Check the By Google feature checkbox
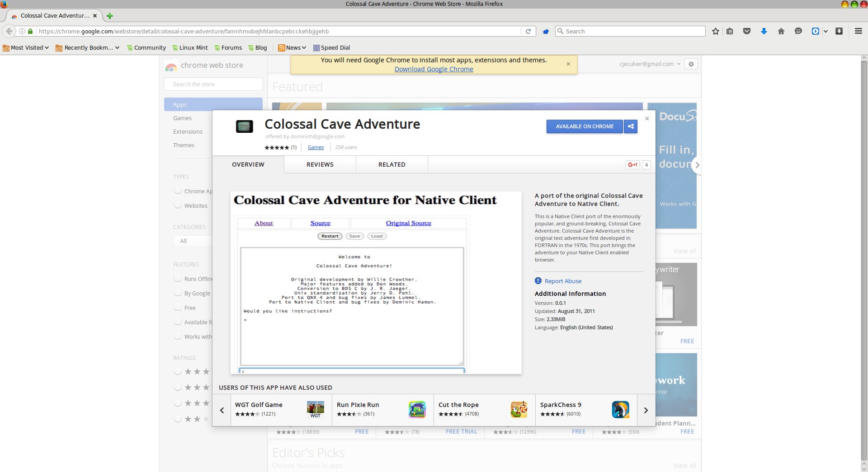 pyautogui.click(x=178, y=293)
